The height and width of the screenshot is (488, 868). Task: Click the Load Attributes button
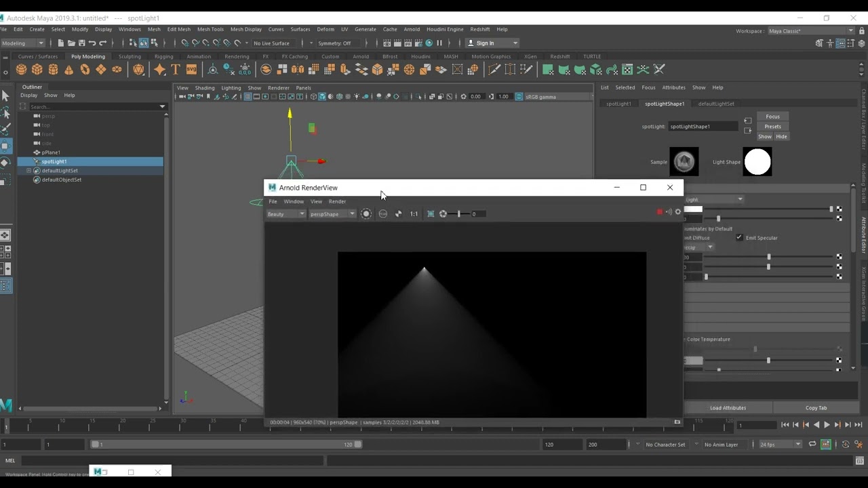pyautogui.click(x=728, y=407)
